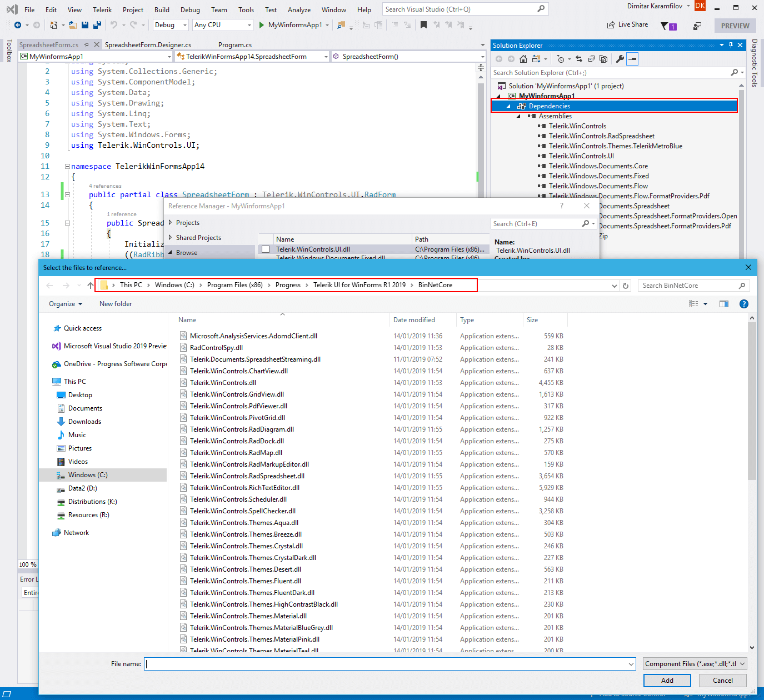Undo the last action via toolbar arrow

[x=113, y=25]
